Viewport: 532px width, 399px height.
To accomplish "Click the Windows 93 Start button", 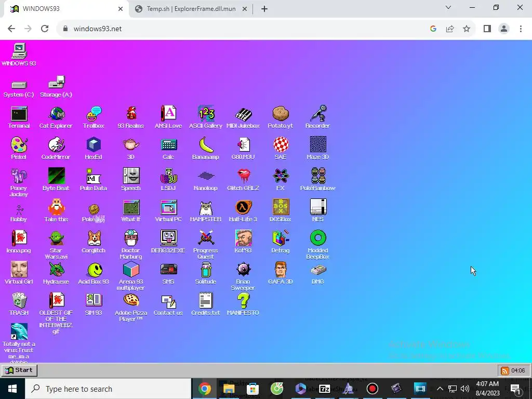I will (x=19, y=370).
